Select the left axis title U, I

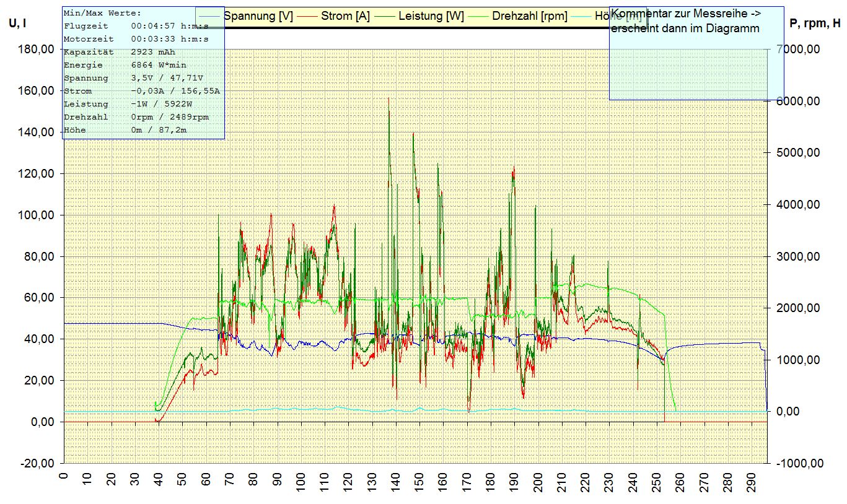pos(17,24)
